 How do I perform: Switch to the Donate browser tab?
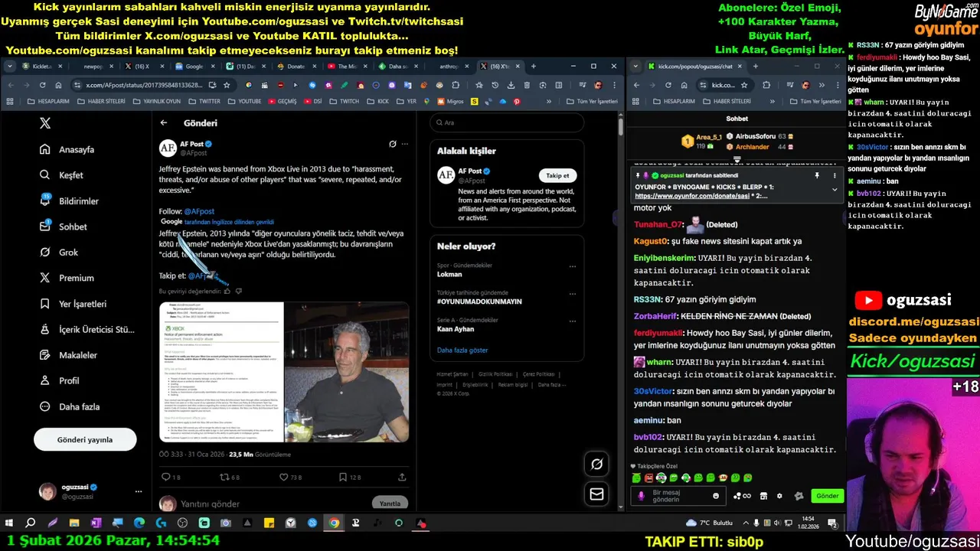(x=295, y=67)
